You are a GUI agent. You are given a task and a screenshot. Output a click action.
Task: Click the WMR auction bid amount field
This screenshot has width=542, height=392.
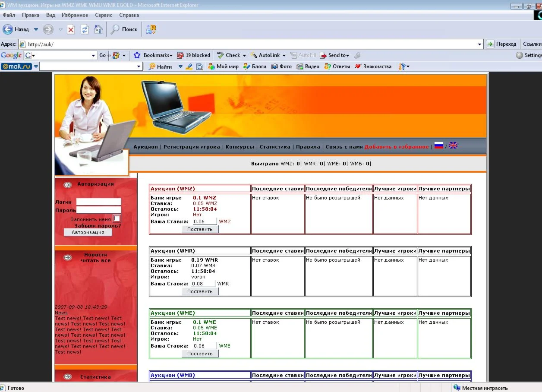coord(203,284)
